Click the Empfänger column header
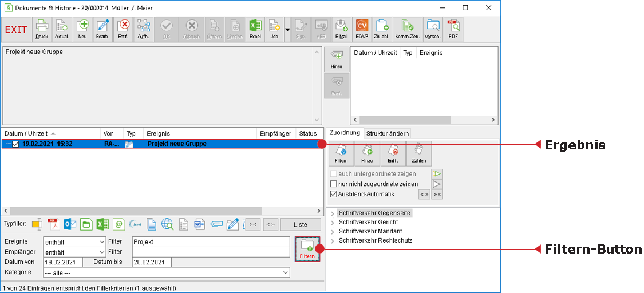 tap(275, 134)
